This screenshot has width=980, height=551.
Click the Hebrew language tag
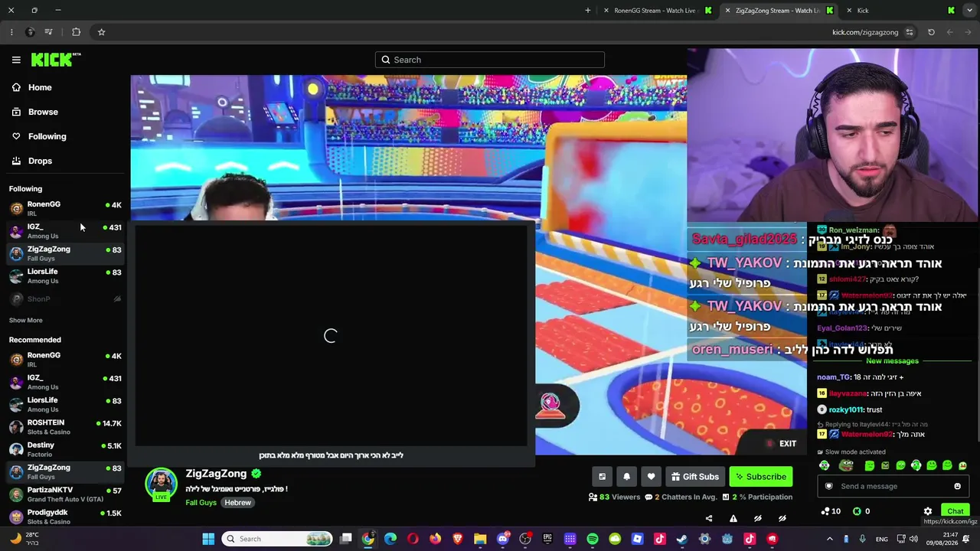[237, 503]
